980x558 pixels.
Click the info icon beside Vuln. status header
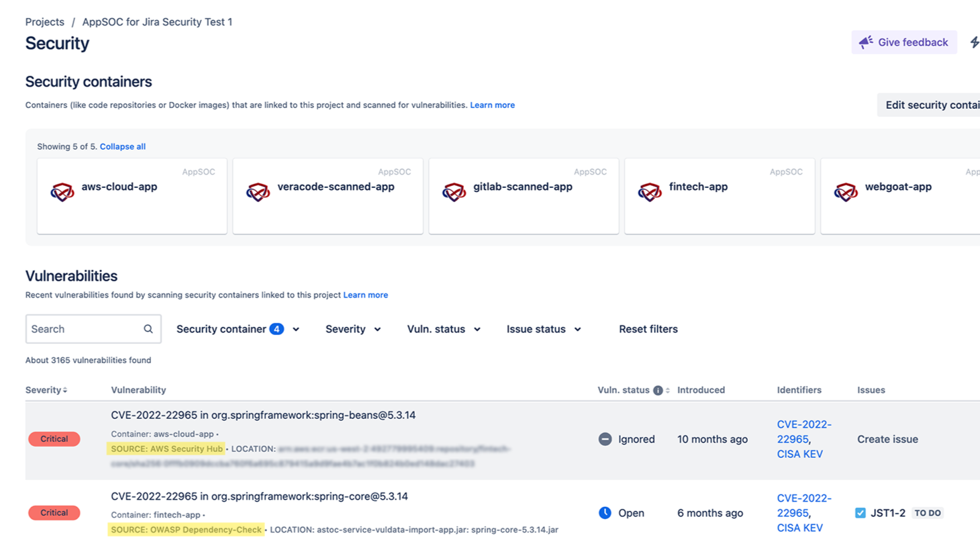658,389
